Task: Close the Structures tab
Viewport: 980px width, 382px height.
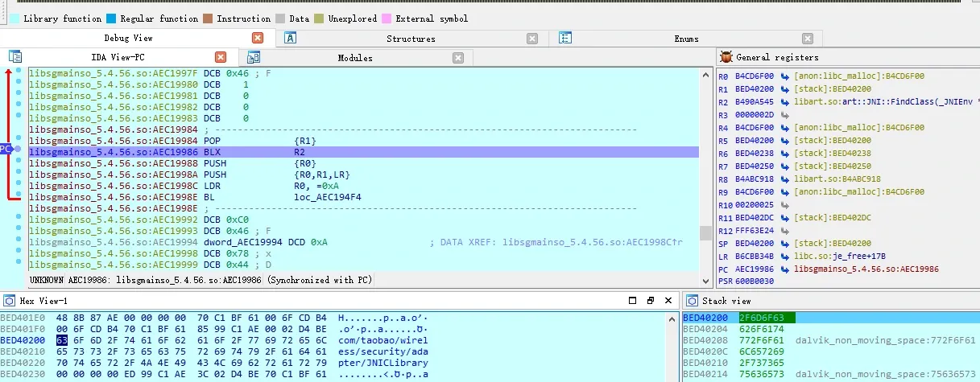Action: (x=532, y=38)
